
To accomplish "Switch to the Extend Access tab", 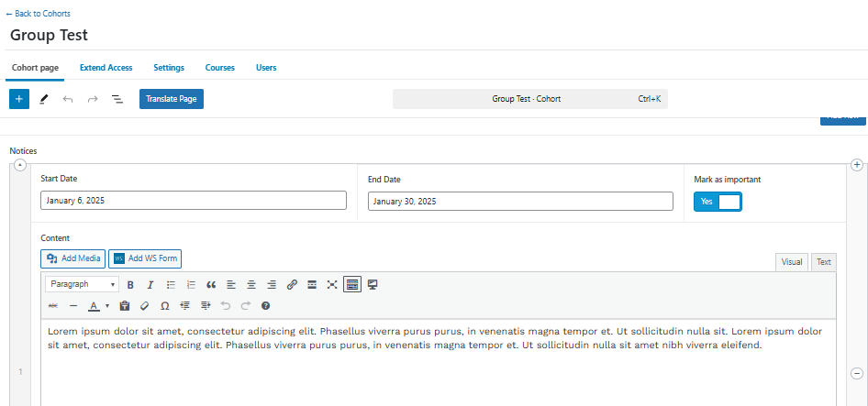I will point(106,68).
